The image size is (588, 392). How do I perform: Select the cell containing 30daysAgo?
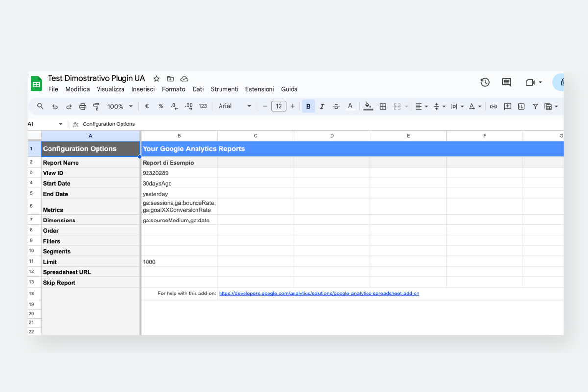pyautogui.click(x=179, y=183)
